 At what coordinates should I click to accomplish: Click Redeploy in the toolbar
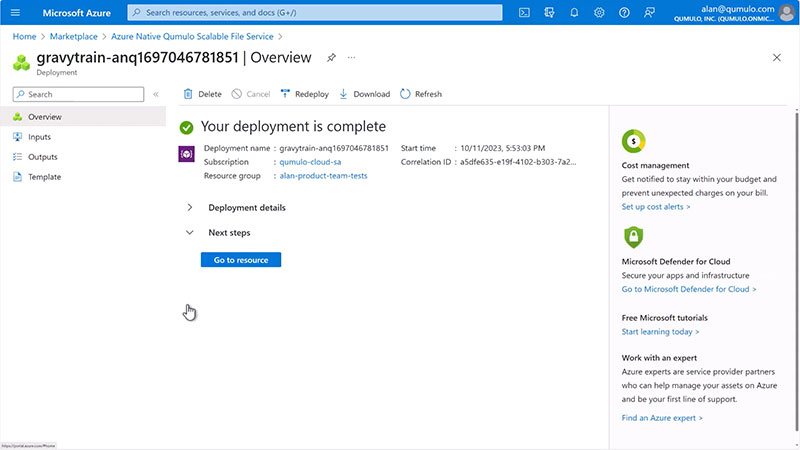tap(305, 94)
